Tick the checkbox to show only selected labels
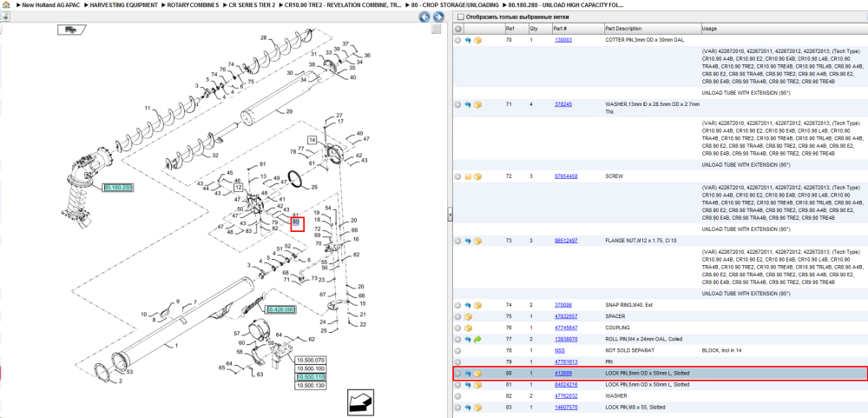 click(x=461, y=17)
